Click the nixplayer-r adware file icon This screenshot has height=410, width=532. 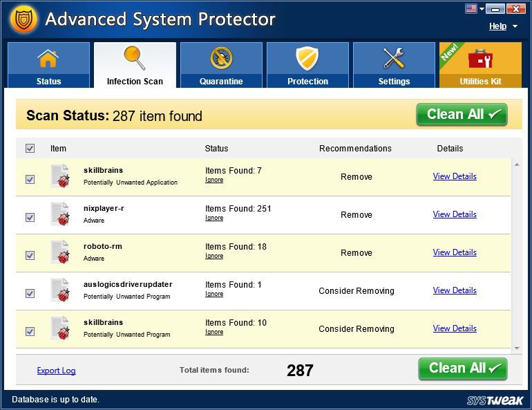tap(61, 214)
